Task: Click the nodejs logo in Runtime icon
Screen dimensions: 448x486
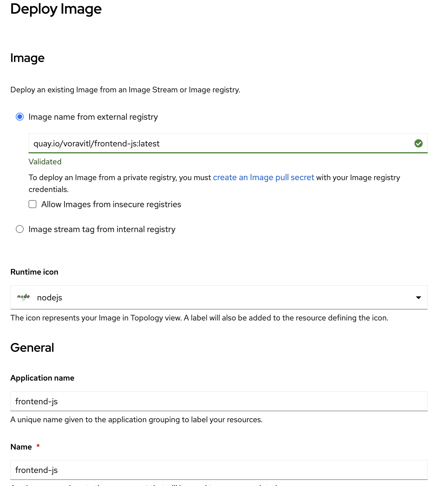Action: pos(24,297)
